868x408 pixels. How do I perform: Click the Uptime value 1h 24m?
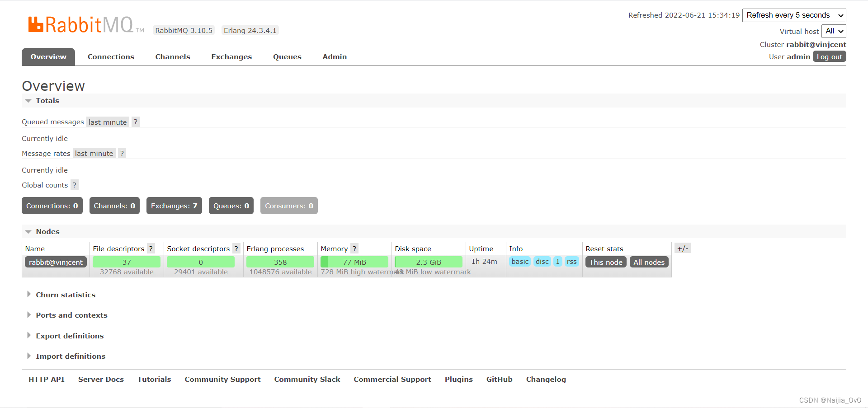(x=484, y=261)
